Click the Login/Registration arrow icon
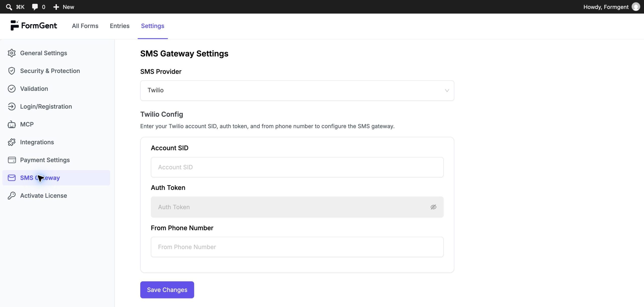644x307 pixels. pos(12,107)
